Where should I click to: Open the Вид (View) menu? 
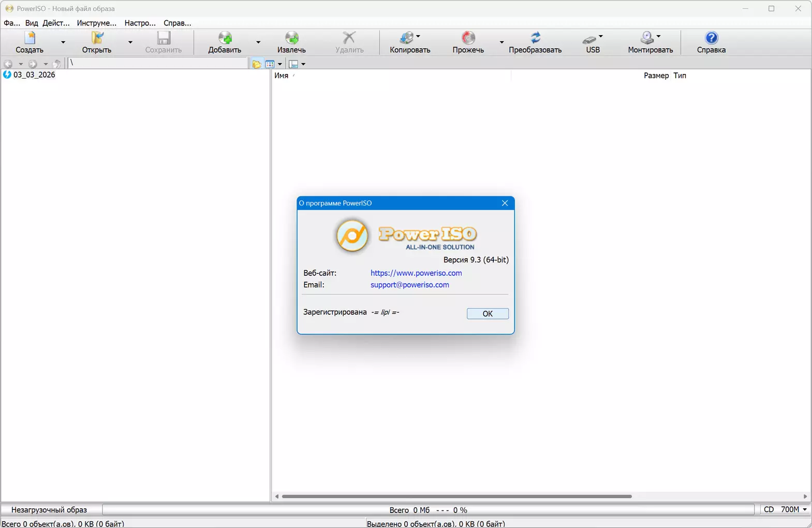(32, 23)
